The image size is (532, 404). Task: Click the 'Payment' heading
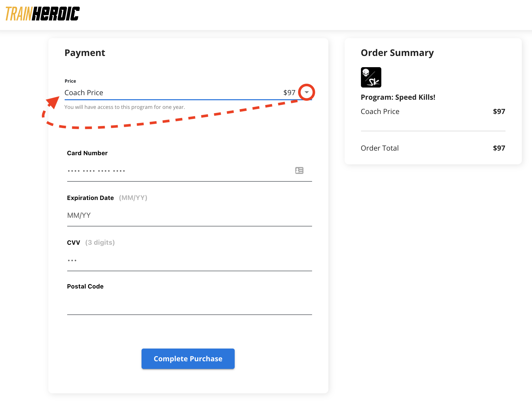[x=85, y=53]
